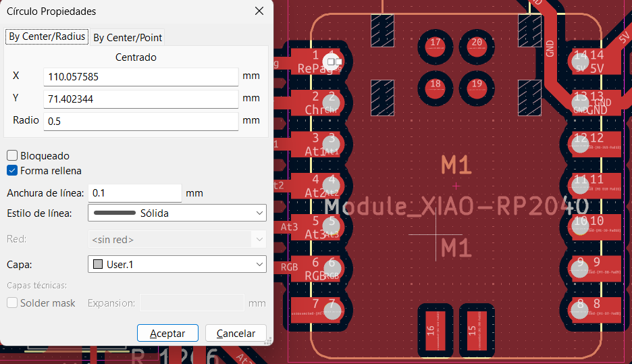Click the Anchura de línea field
The image size is (632, 364).
pos(134,193)
